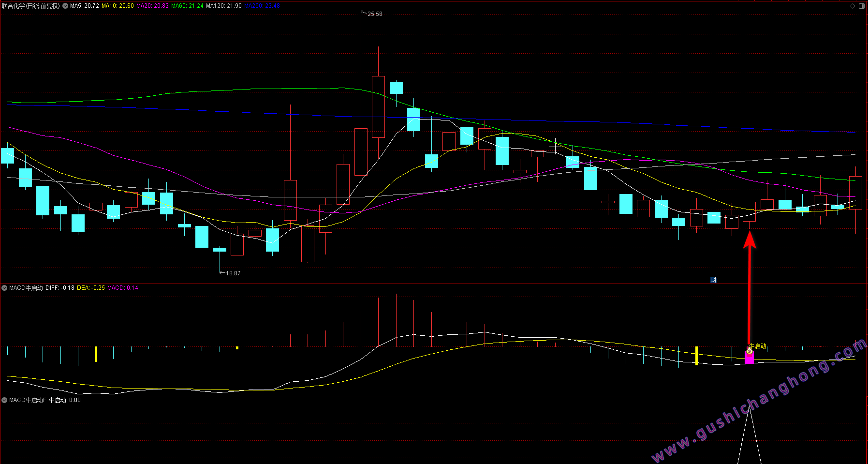Click the MA60: 21.24 label
Screen dimensions: 868x464
[x=187, y=6]
